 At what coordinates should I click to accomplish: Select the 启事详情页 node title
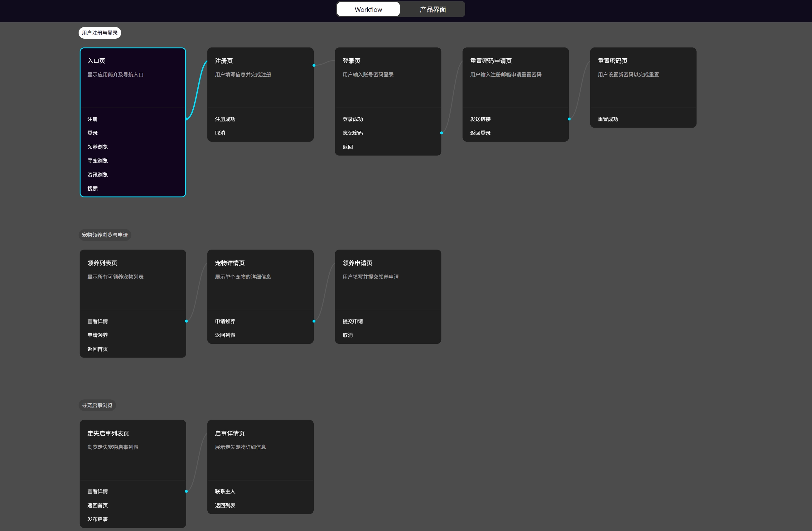coord(230,433)
